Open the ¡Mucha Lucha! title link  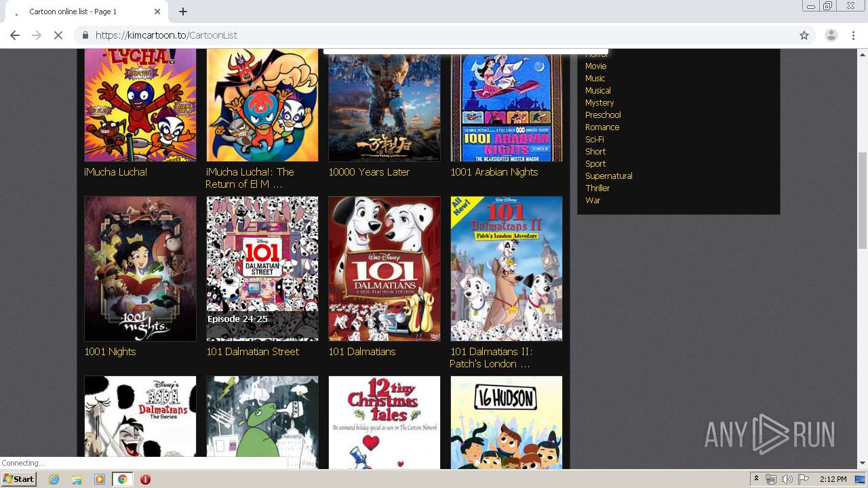[x=115, y=172]
